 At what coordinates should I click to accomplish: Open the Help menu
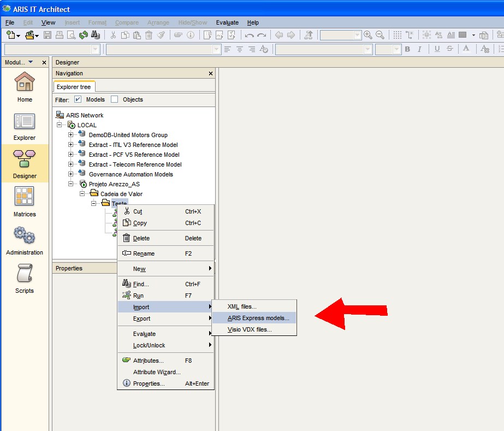point(253,22)
